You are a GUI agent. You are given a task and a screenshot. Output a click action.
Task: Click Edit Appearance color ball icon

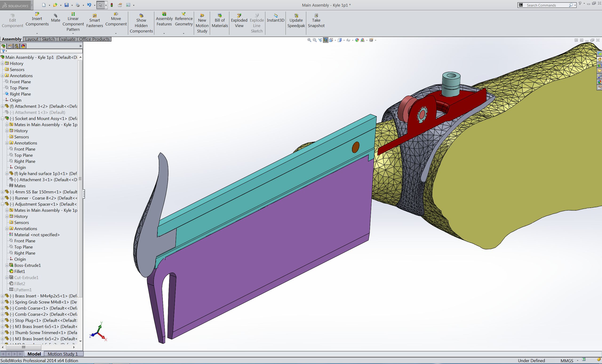(357, 40)
